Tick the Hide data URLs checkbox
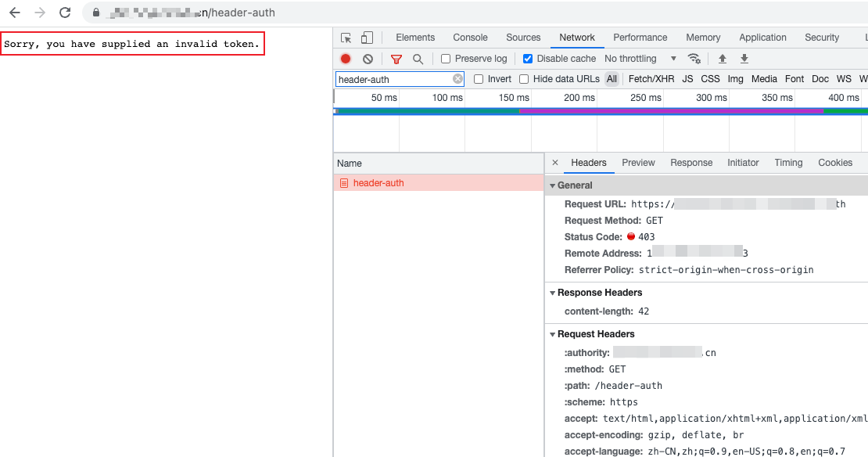Screen dimensions: 868x457 pos(524,79)
